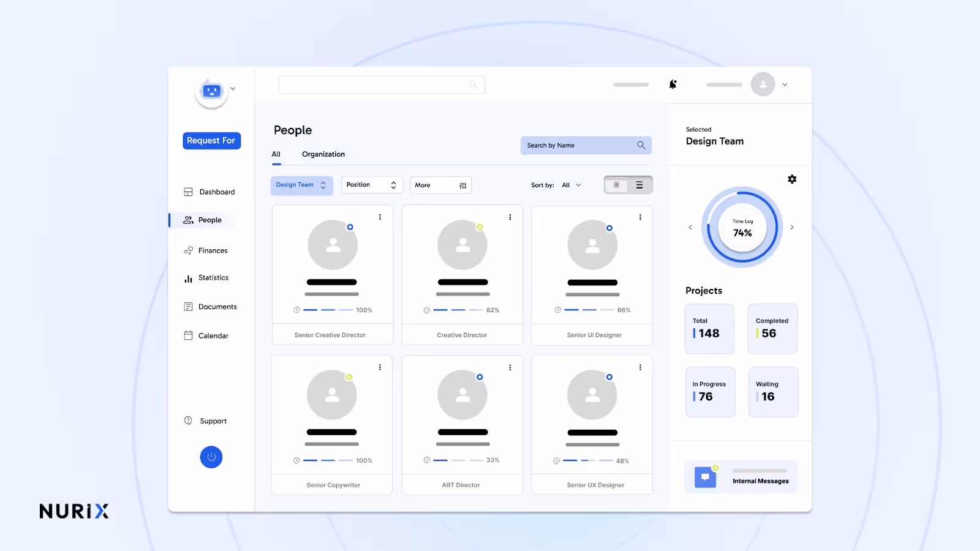The height and width of the screenshot is (551, 980).
Task: Open the More filters dropdown
Action: (440, 185)
